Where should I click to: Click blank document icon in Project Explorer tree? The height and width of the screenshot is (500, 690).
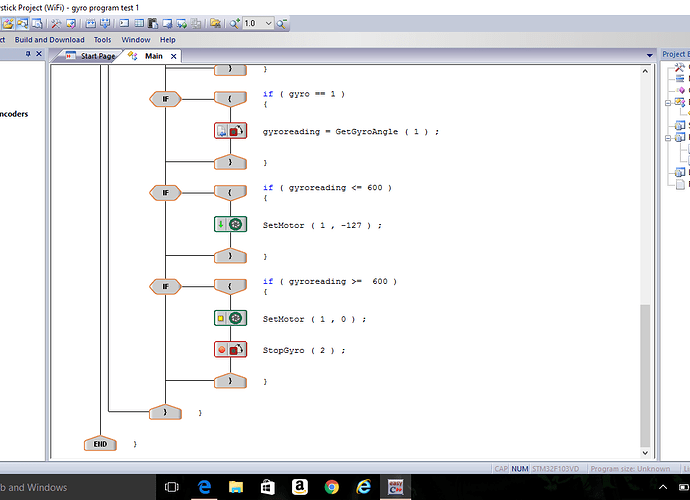click(x=680, y=184)
